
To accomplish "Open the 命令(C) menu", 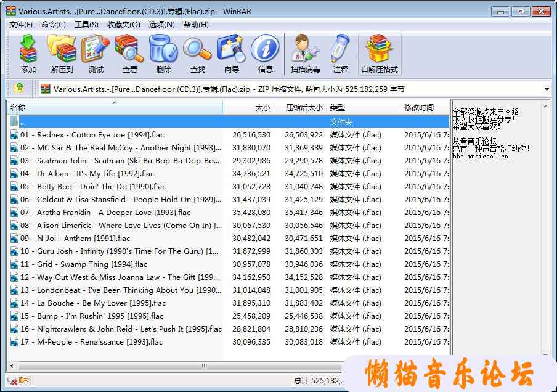I will coord(53,25).
